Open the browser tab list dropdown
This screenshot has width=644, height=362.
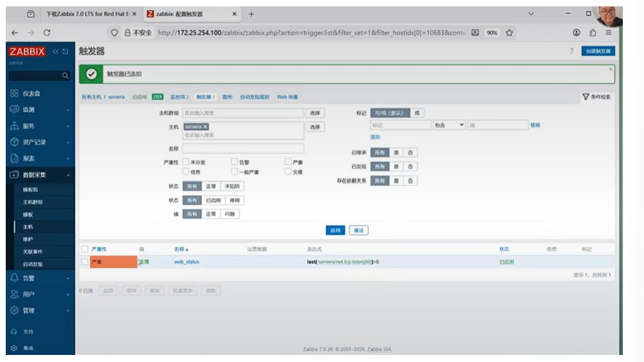[x=531, y=14]
